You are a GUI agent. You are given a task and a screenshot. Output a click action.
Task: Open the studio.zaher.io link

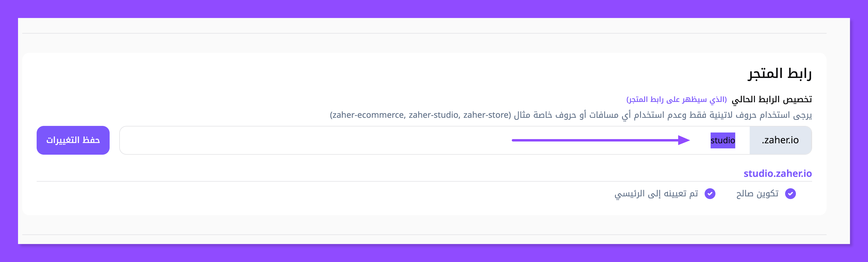(x=777, y=174)
